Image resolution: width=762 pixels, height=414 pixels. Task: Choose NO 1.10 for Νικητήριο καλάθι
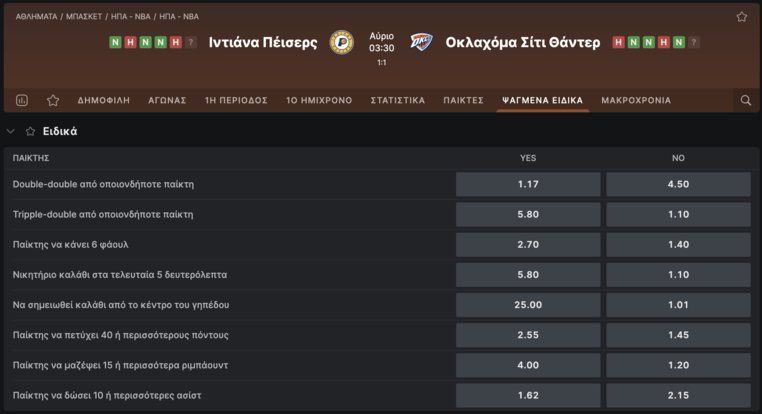[678, 275]
